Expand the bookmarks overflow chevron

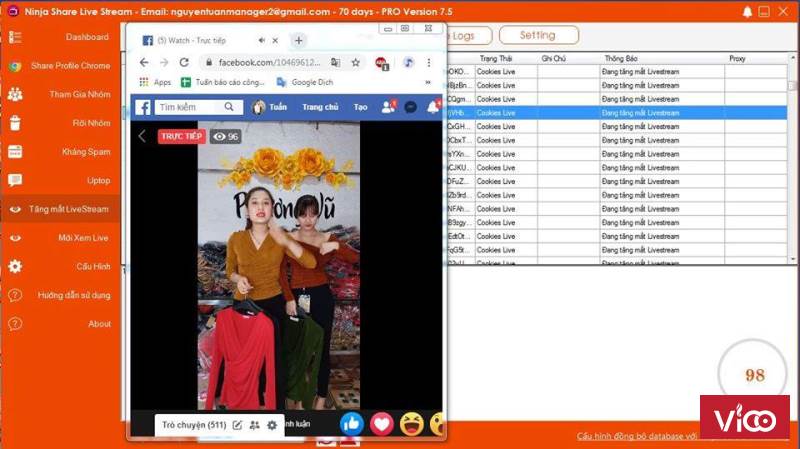pyautogui.click(x=428, y=82)
